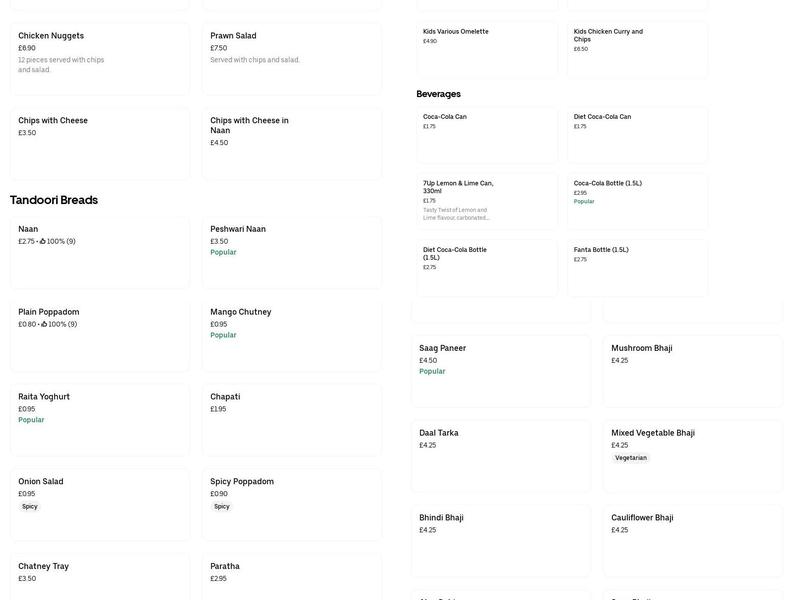Choose the Coca-Cola Can beverage
The width and height of the screenshot is (800, 600).
(487, 133)
